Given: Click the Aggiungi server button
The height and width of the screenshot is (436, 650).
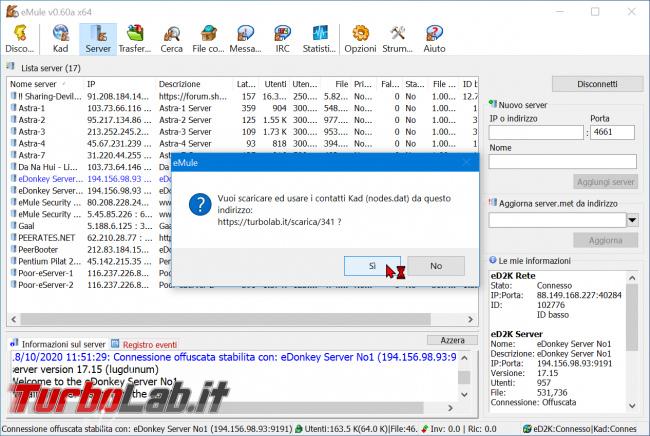Looking at the screenshot, I should pyautogui.click(x=605, y=182).
